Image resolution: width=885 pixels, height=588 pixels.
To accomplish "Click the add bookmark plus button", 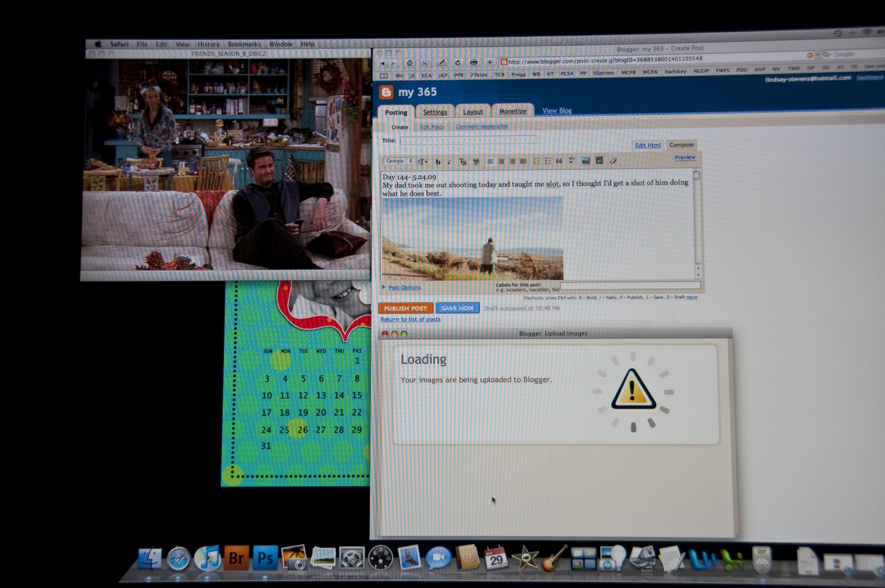I will [x=490, y=63].
